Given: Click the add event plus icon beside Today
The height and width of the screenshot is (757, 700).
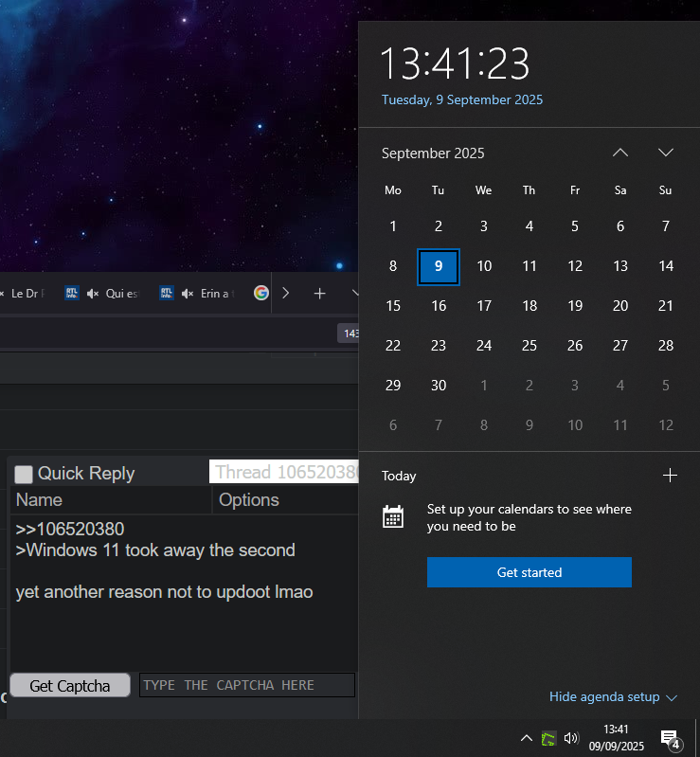Looking at the screenshot, I should pos(670,476).
